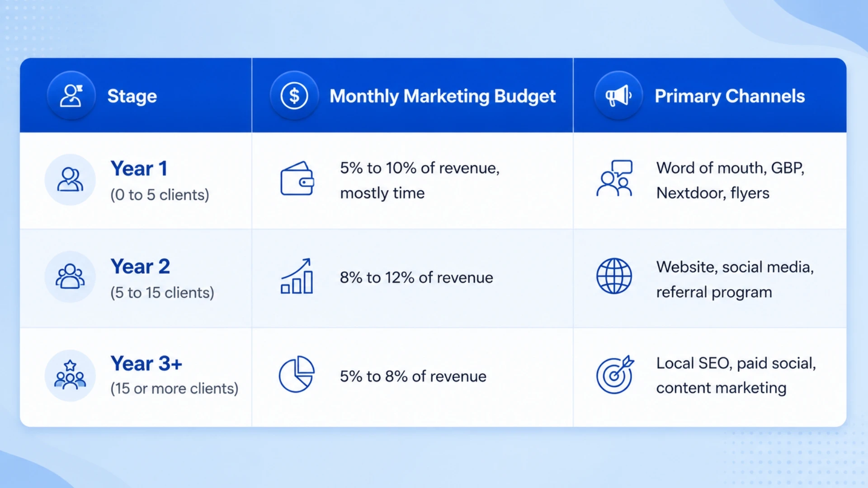
Task: Click the Website, social media text
Action: [x=735, y=267]
